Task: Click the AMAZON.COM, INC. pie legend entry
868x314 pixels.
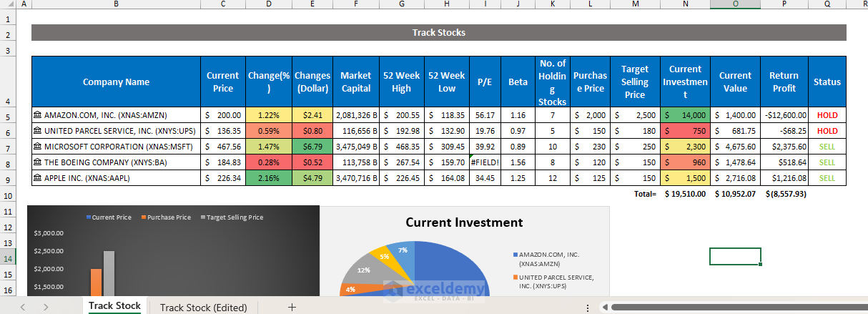Action: (x=546, y=259)
